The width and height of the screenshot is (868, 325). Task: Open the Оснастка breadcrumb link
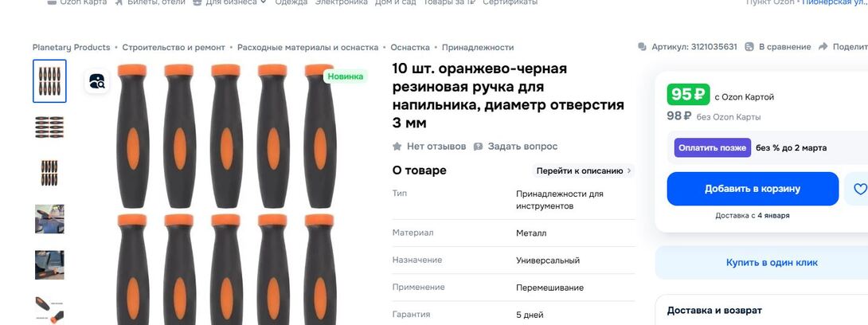(x=409, y=47)
